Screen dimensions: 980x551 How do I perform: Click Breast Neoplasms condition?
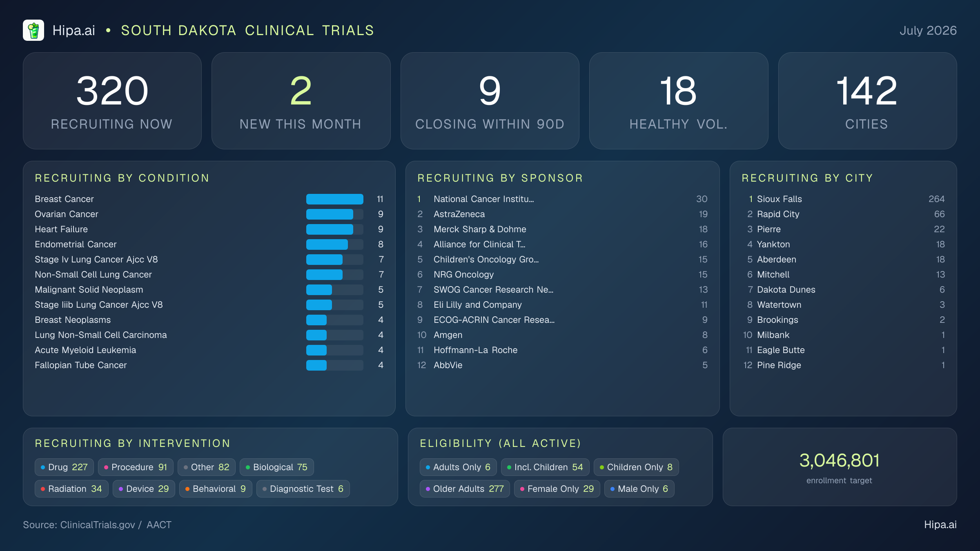209,320
